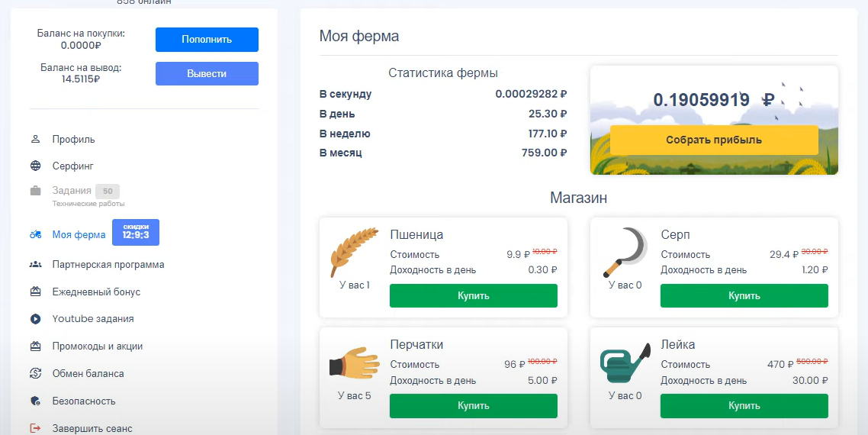Screen dimensions: 868x435
Task: Click the Ежедневный бонус gift icon
Action: [35, 292]
